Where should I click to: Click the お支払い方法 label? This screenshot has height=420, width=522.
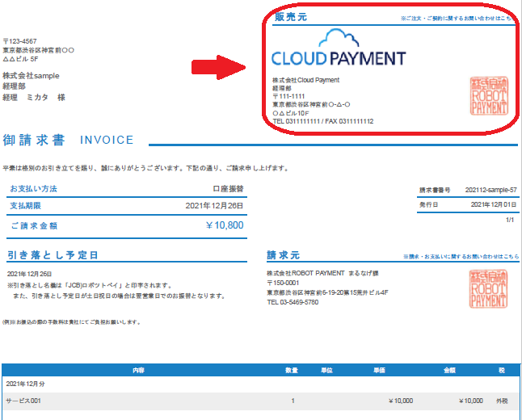pos(33,189)
